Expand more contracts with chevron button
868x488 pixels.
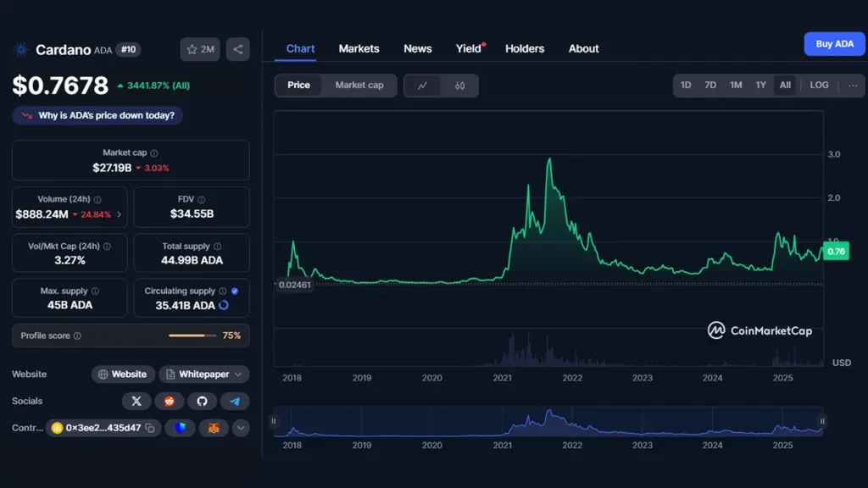(x=241, y=428)
